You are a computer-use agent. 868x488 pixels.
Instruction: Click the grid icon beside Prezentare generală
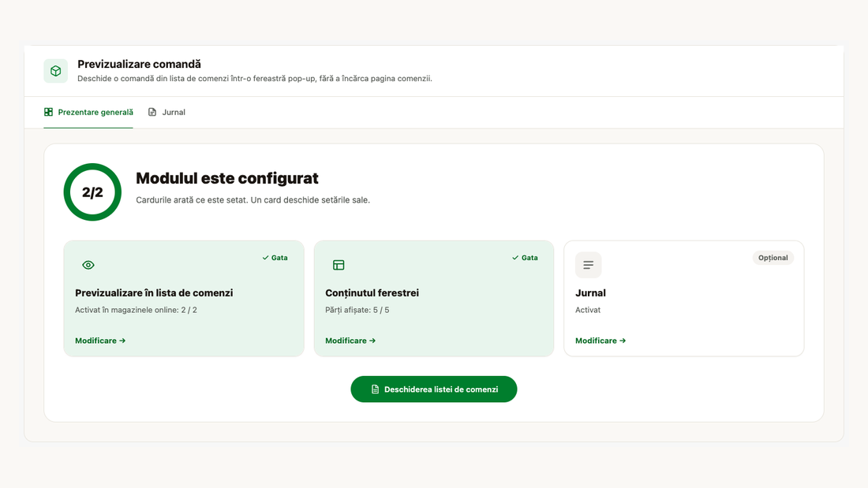[49, 112]
